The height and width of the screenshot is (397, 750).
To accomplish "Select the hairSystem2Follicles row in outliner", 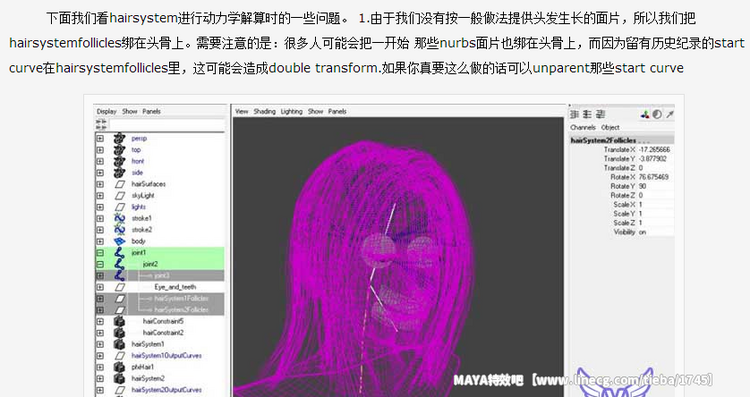I will tap(160, 310).
